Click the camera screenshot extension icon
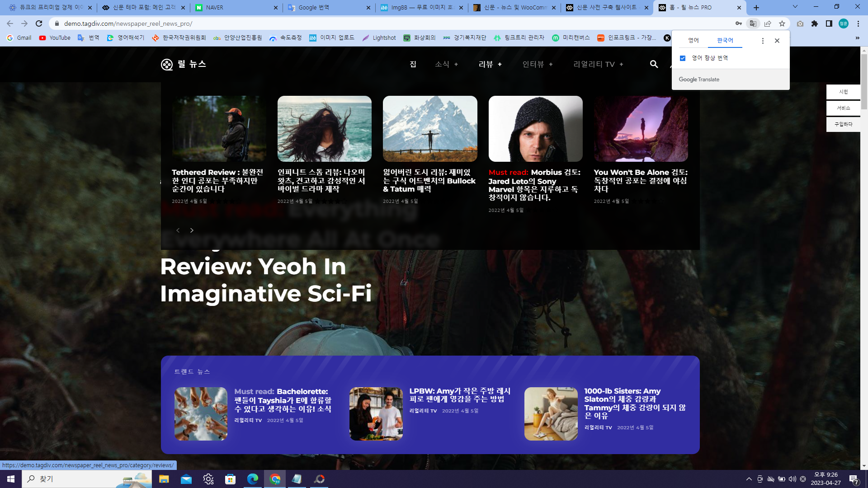 [x=800, y=23]
